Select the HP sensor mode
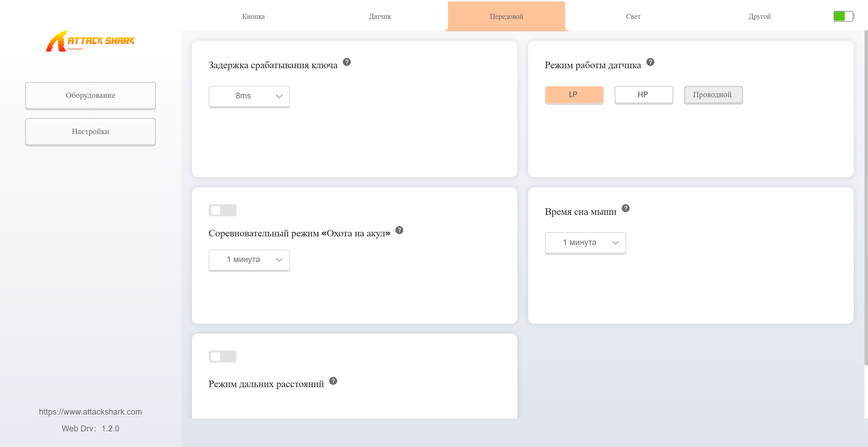 (643, 95)
